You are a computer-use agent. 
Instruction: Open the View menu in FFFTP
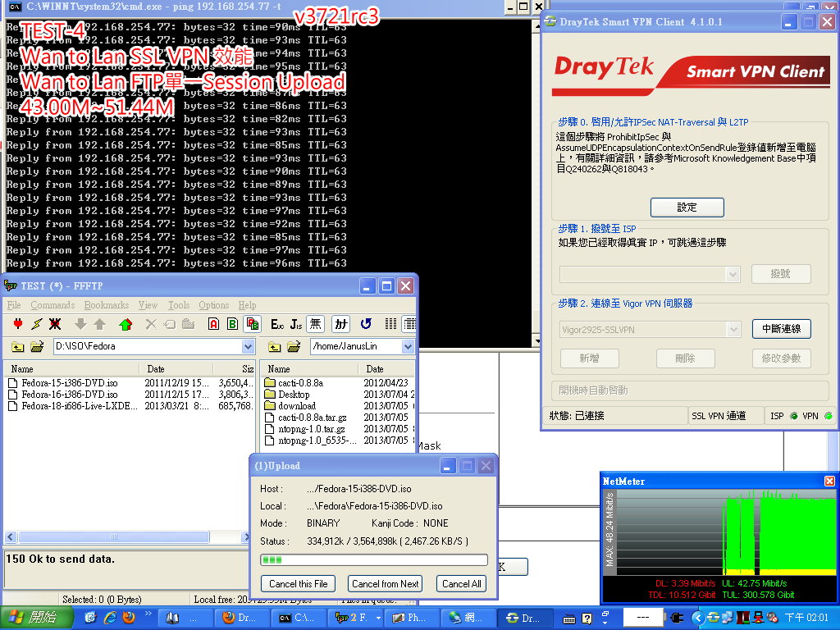pyautogui.click(x=148, y=305)
